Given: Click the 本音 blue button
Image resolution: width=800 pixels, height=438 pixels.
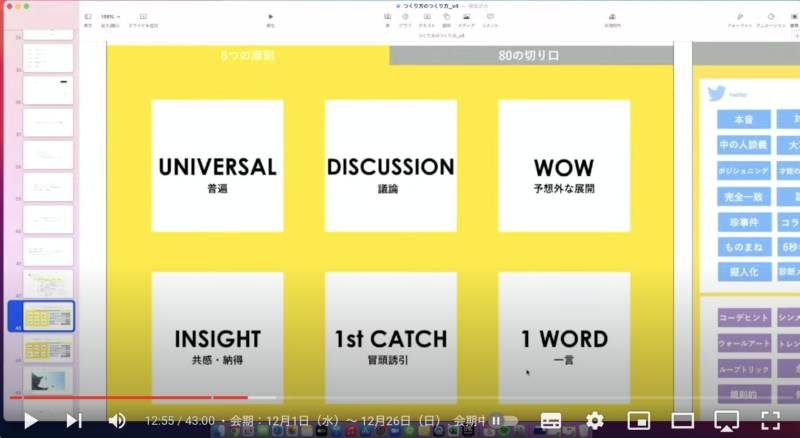Looking at the screenshot, I should click(744, 119).
